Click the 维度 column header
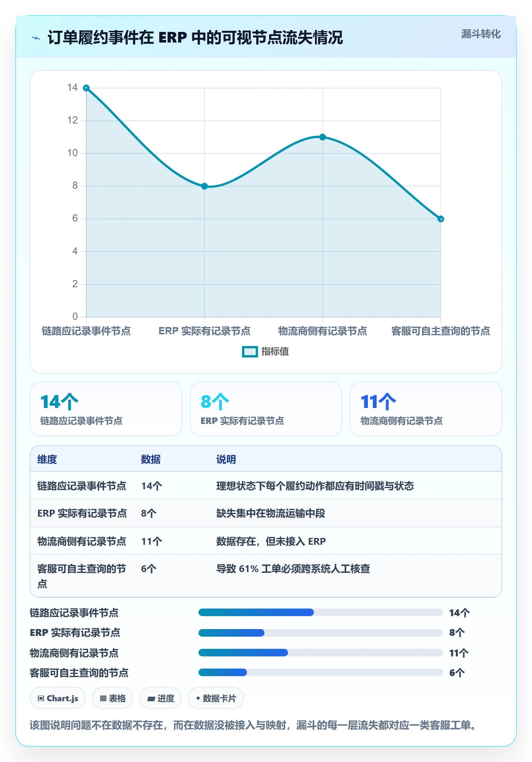 point(47,459)
